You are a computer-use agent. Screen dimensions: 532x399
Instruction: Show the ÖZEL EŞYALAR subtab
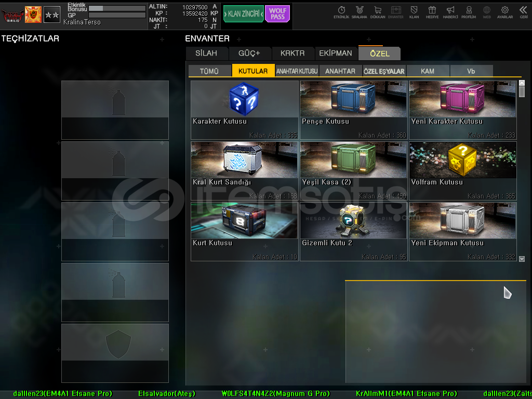tap(384, 71)
